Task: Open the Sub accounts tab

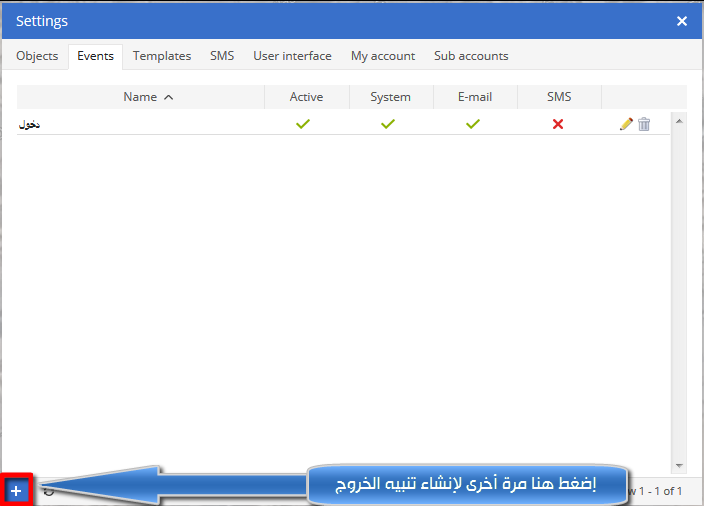Action: 471,56
